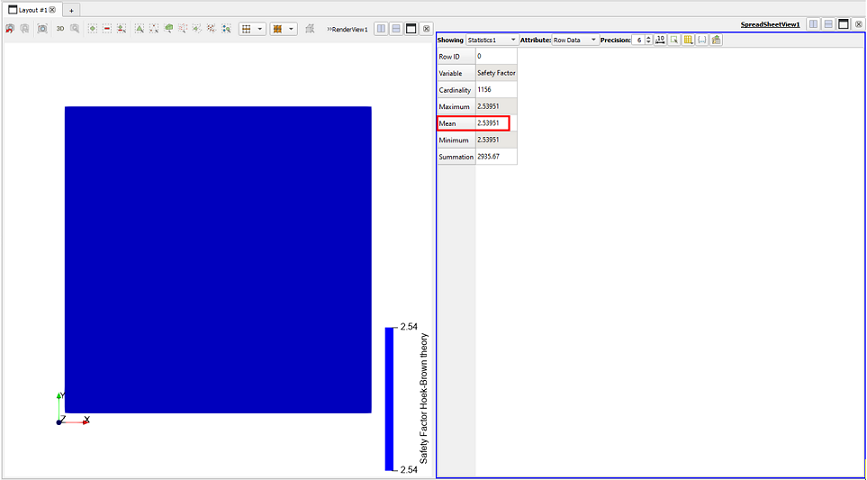867x480 pixels.
Task: Switch to the Layout #1 tab
Action: click(x=32, y=10)
